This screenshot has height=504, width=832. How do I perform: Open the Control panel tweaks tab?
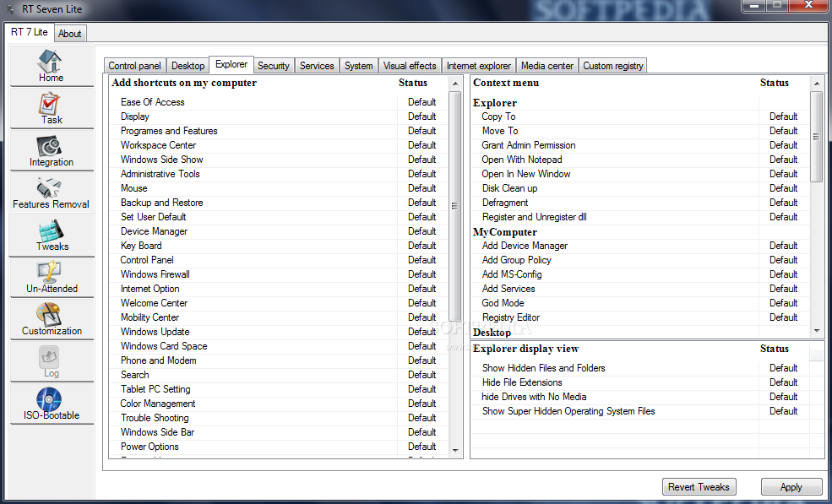coord(135,65)
